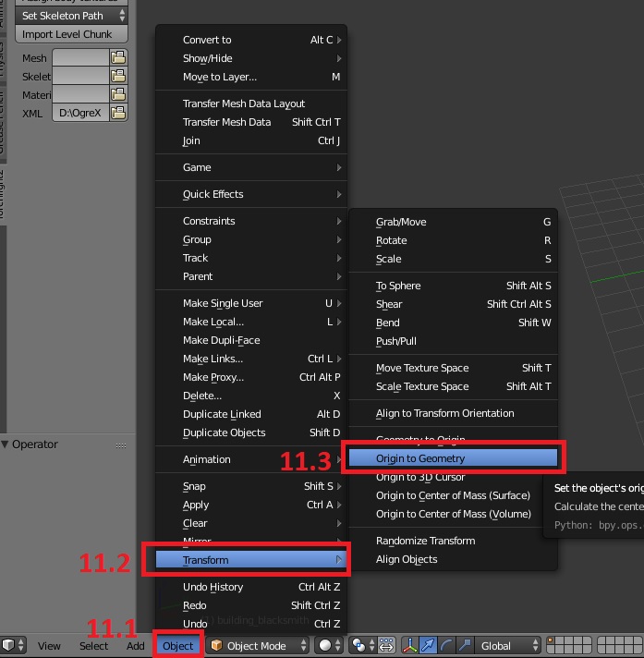
Task: Open Global orientation dropdown
Action: tap(507, 645)
